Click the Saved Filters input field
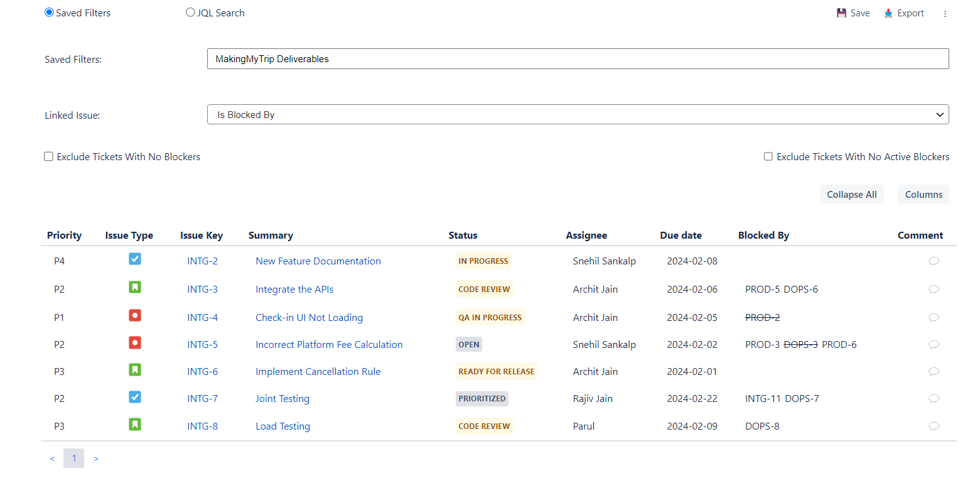Viewport: 980px width, 488px height. click(x=578, y=59)
